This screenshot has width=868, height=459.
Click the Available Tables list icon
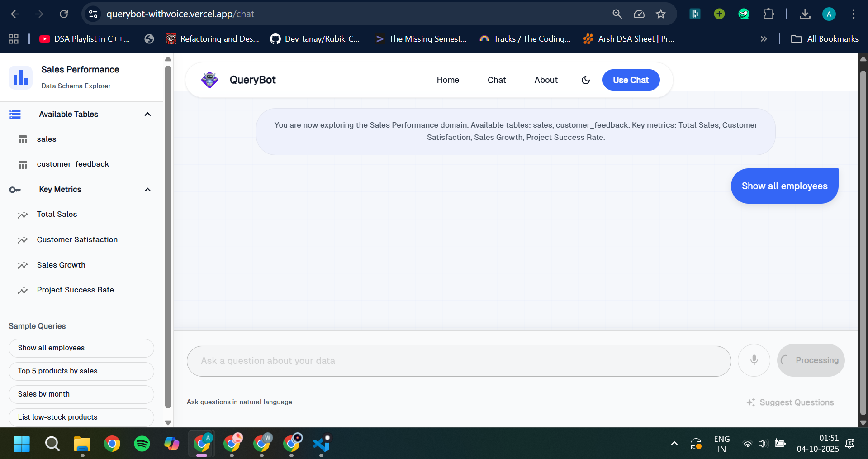coord(15,115)
